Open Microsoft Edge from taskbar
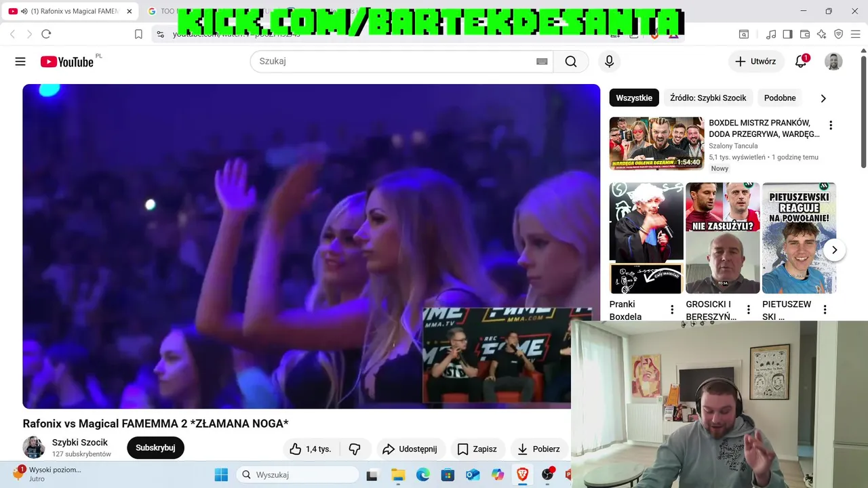 coord(422,474)
